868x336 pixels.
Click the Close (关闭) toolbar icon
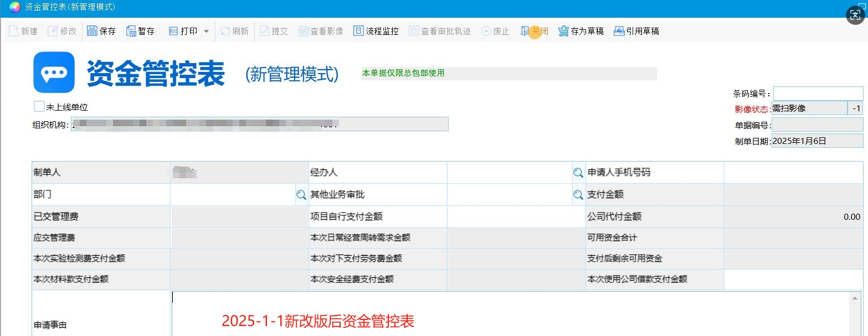525,31
